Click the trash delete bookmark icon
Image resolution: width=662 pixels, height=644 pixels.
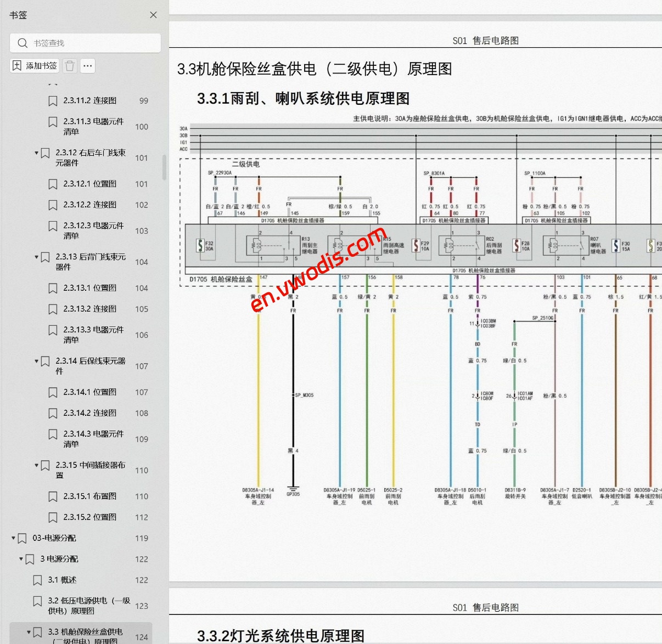[x=69, y=65]
